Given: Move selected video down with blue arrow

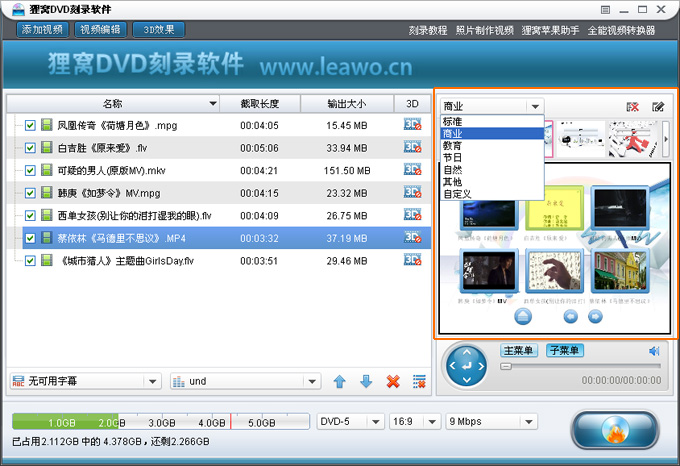Looking at the screenshot, I should click(366, 381).
